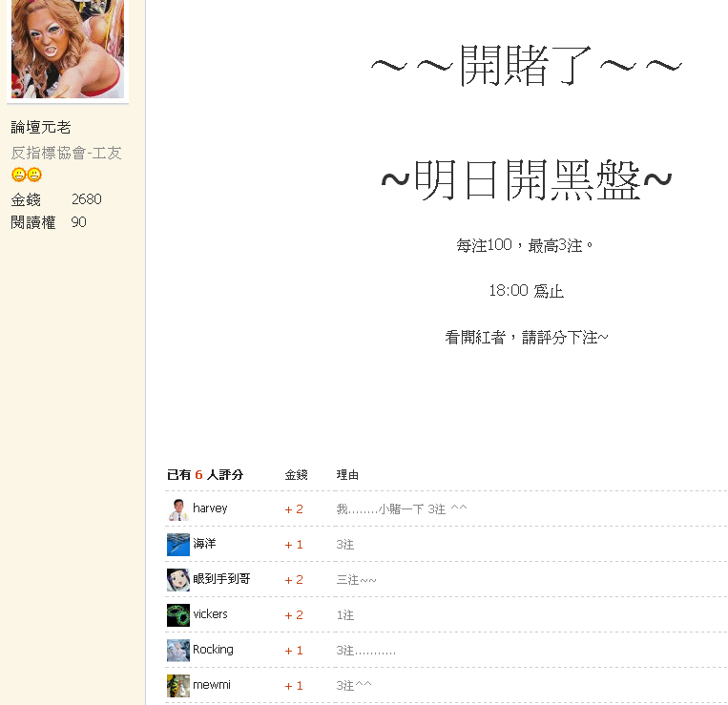Click the 論壇元老 user rank label

[x=41, y=127]
